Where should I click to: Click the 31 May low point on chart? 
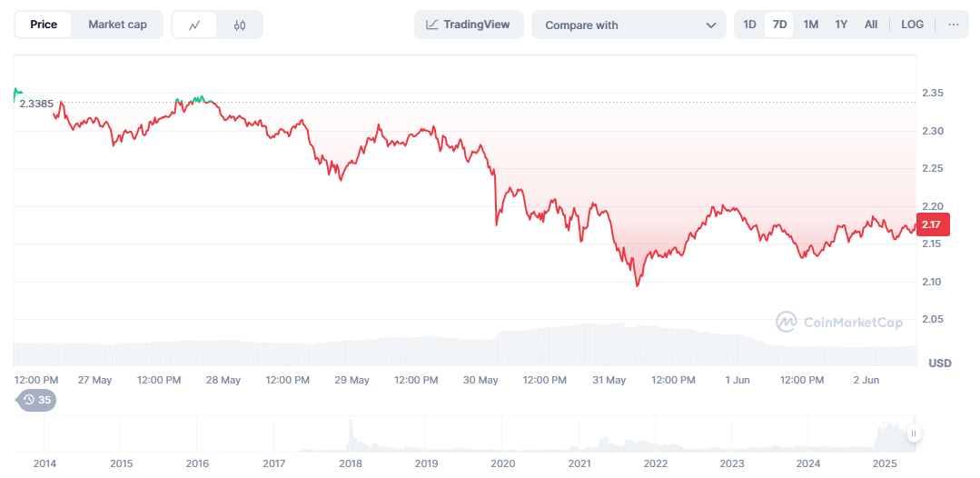[638, 285]
